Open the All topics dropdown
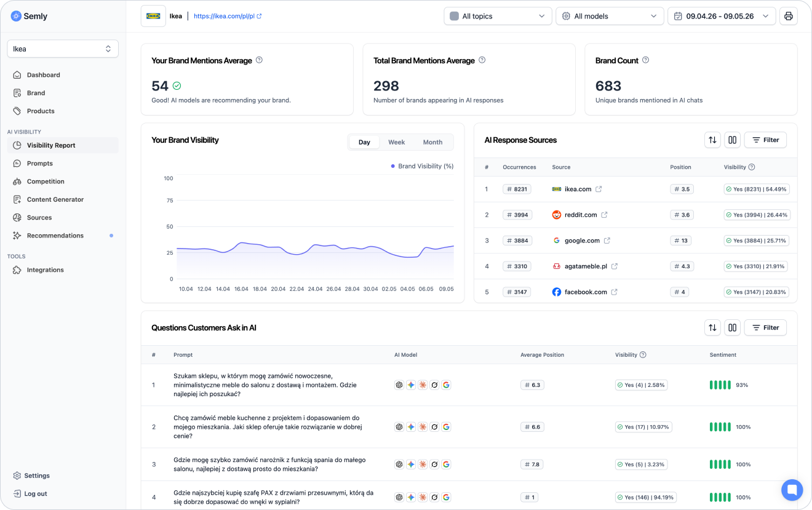Image resolution: width=812 pixels, height=510 pixels. tap(498, 16)
